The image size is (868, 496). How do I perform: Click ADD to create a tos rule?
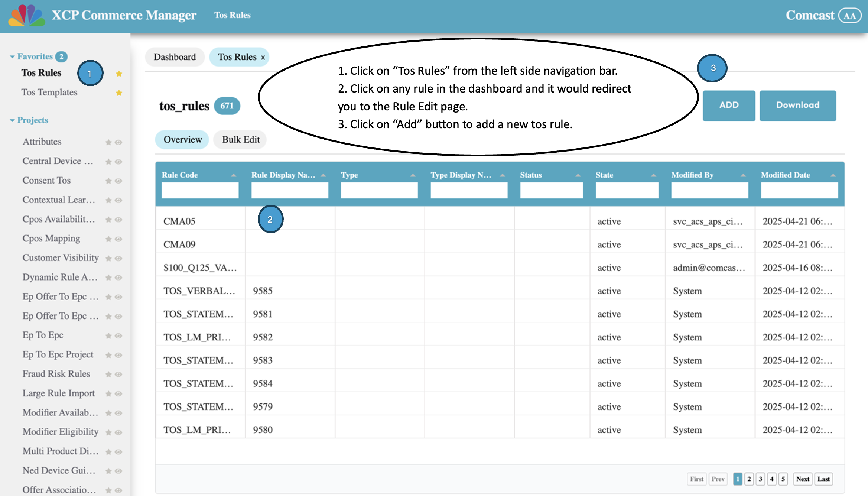coord(729,106)
